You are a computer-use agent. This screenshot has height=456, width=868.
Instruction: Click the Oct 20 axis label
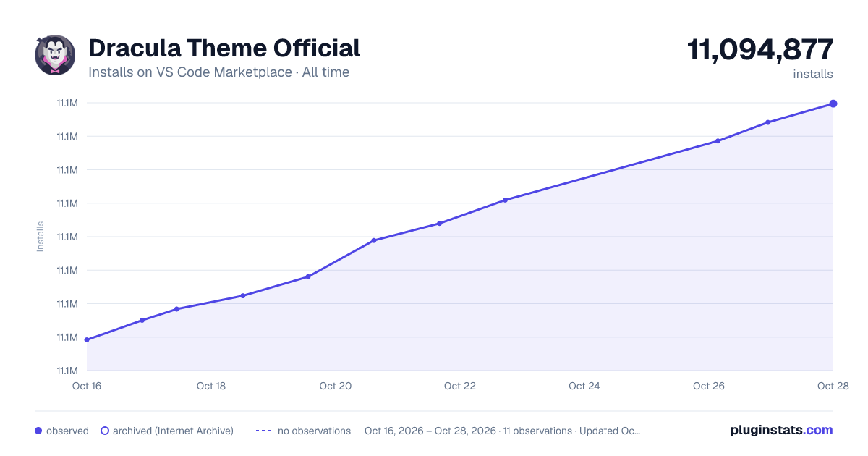336,386
